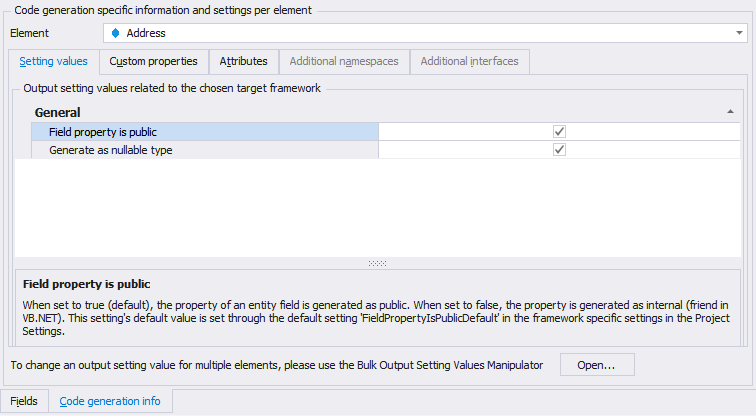Collapse the General group arrow
Viewport: 756px width, 416px height.
[730, 112]
